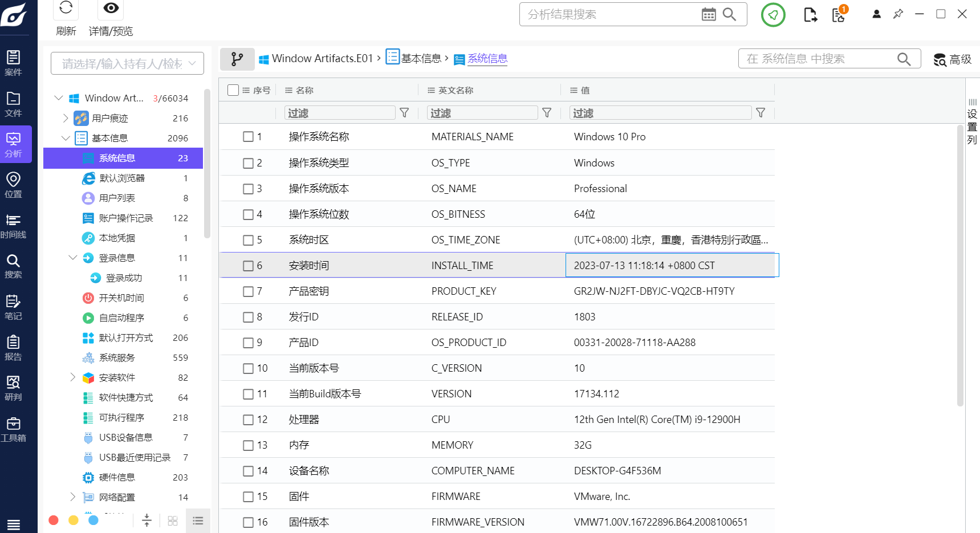980x533 pixels.
Task: Click the 名称 column 过滤 input
Action: (340, 113)
